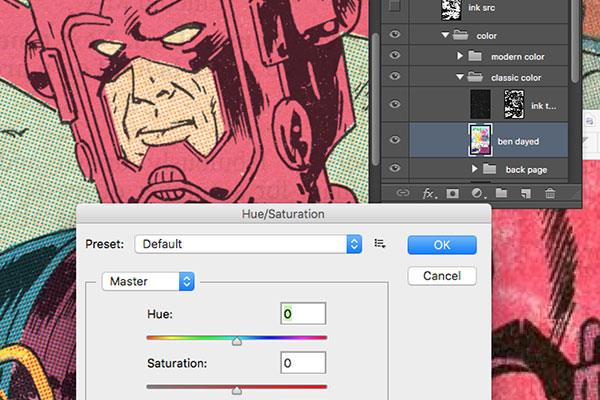Delete layer with trash icon
This screenshot has width=600, height=400.
point(550,193)
